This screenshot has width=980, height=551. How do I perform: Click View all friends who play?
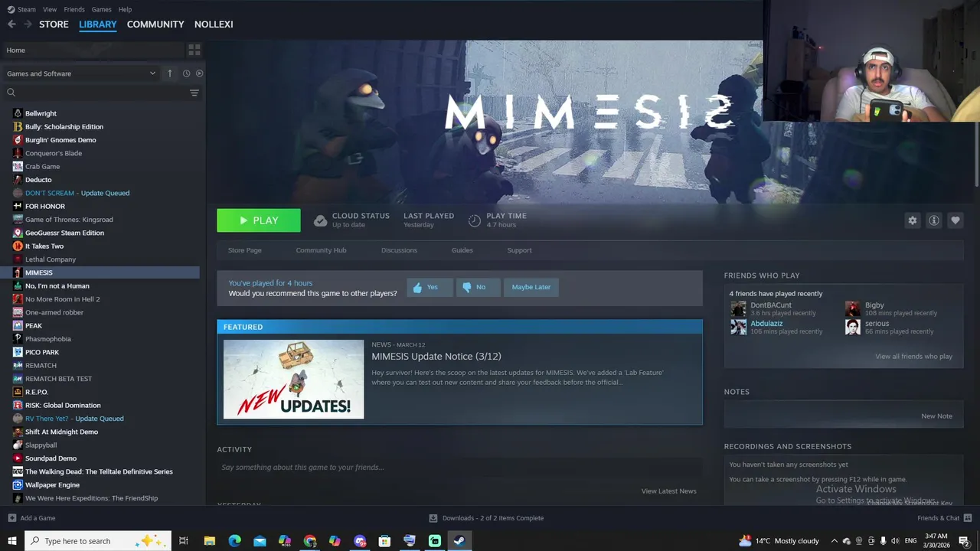tap(913, 357)
